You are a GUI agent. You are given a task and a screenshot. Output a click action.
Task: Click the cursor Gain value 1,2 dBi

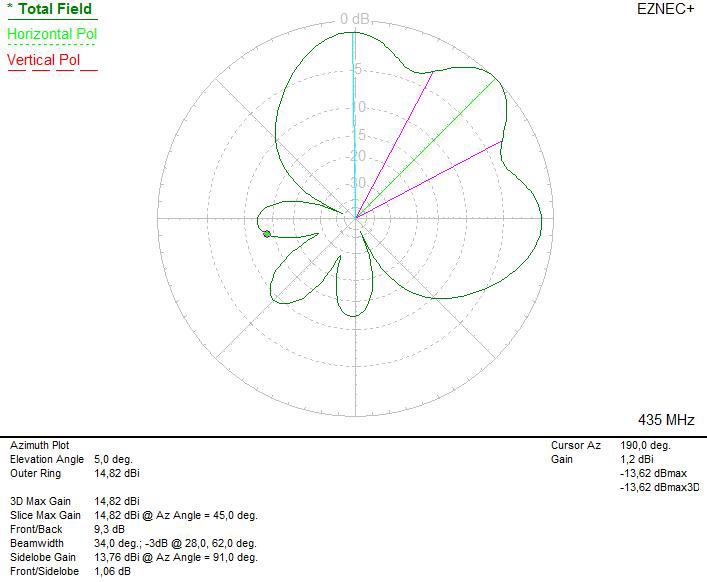(x=636, y=459)
